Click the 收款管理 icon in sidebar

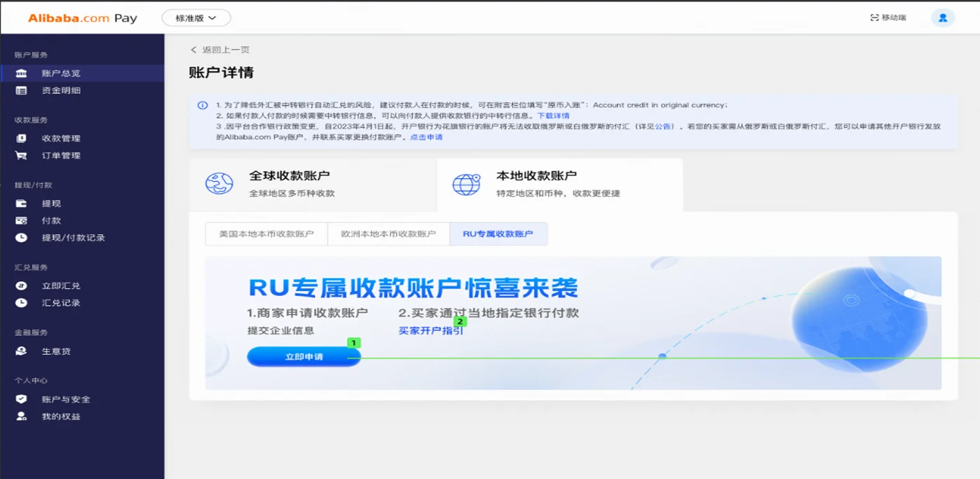pos(22,138)
